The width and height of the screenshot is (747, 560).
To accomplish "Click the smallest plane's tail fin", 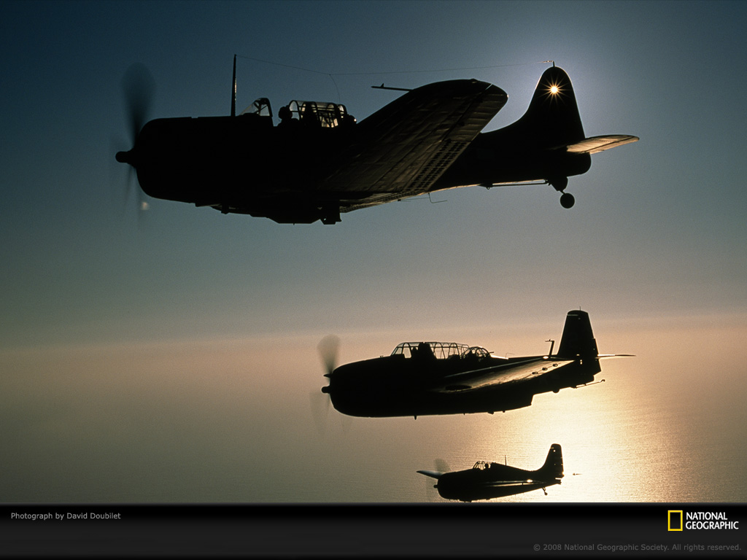I will pos(554,460).
